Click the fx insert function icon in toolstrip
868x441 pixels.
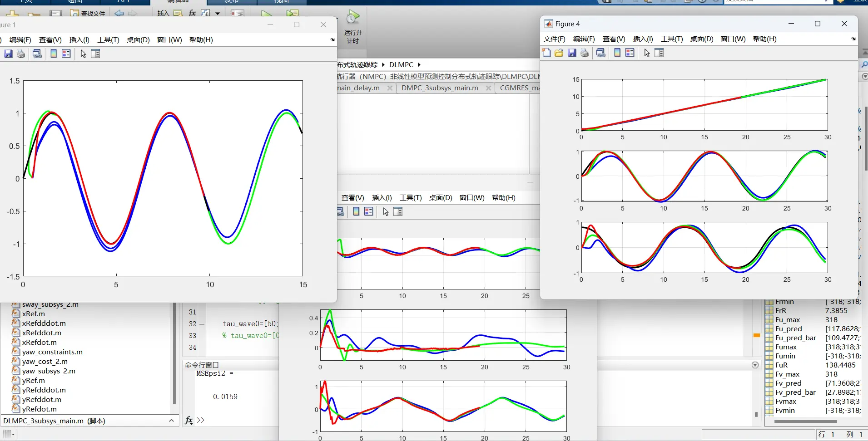click(x=192, y=13)
